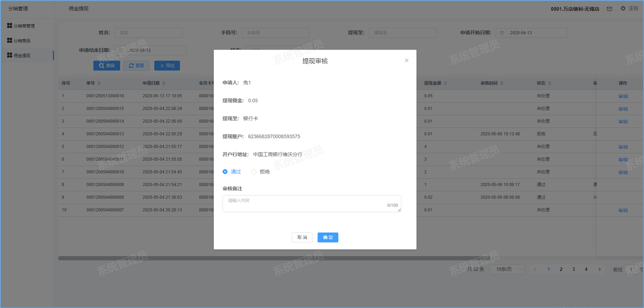The width and height of the screenshot is (644, 308).
Task: Focus the 审核备注 remarks text area
Action: tap(312, 204)
